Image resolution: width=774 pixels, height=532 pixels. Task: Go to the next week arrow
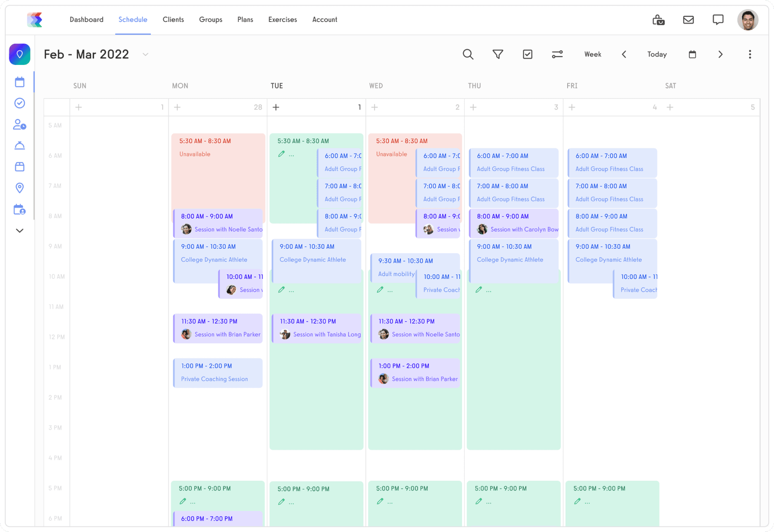pyautogui.click(x=720, y=55)
